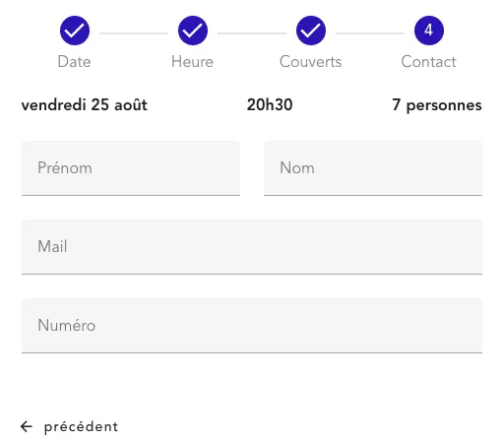Focus the Prénom input field
The height and width of the screenshot is (439, 504).
pyautogui.click(x=131, y=168)
